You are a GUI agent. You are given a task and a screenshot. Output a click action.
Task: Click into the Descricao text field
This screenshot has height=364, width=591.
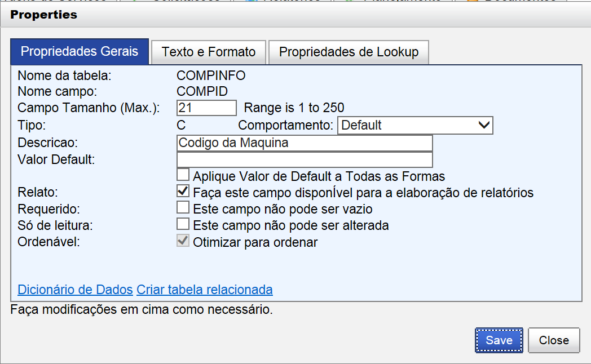pyautogui.click(x=305, y=143)
